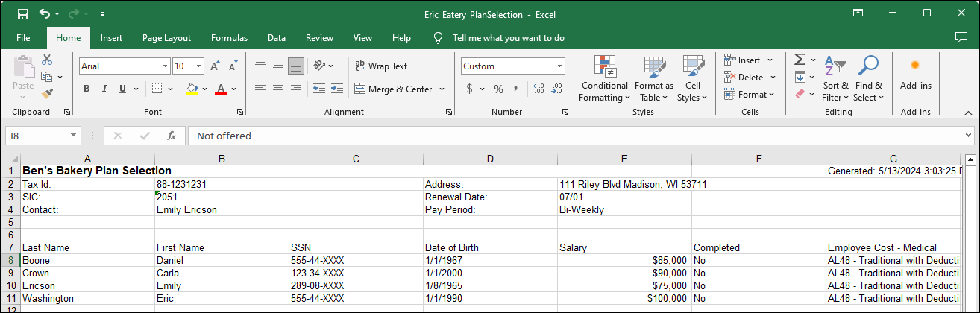Apply percent style format
Image resolution: width=980 pixels, height=313 pixels.
coord(498,89)
